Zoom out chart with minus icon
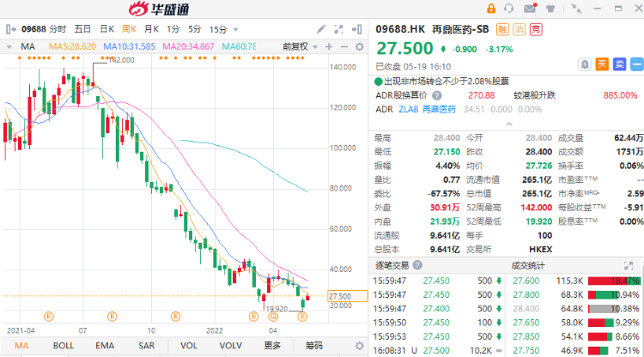Image resolution: width=644 pixels, height=357 pixels. tap(344, 47)
